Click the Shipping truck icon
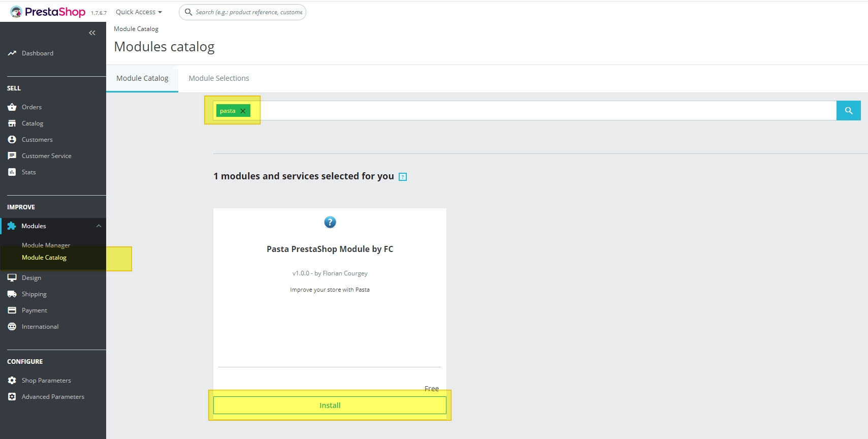The width and height of the screenshot is (868, 439). point(12,294)
